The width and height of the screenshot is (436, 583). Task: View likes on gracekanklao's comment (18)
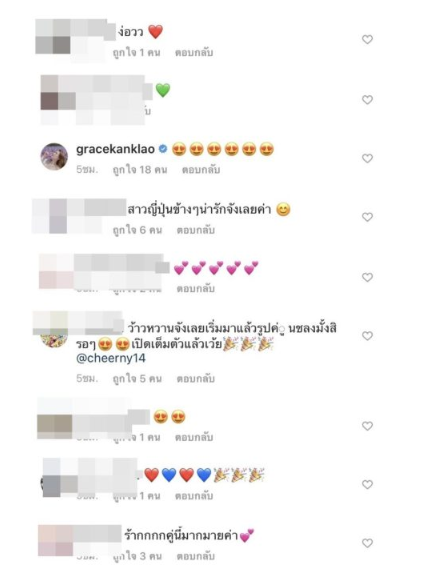[140, 170]
